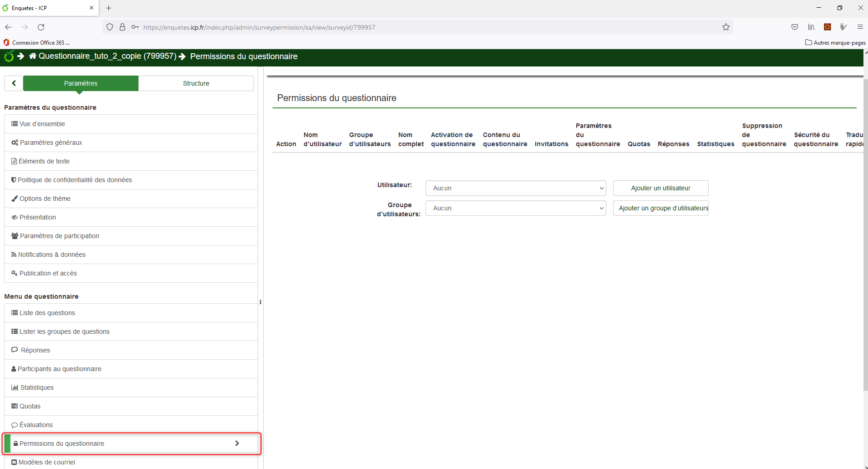Open the Groupe d'utilisateurs dropdown
The height and width of the screenshot is (469, 868).
[515, 208]
